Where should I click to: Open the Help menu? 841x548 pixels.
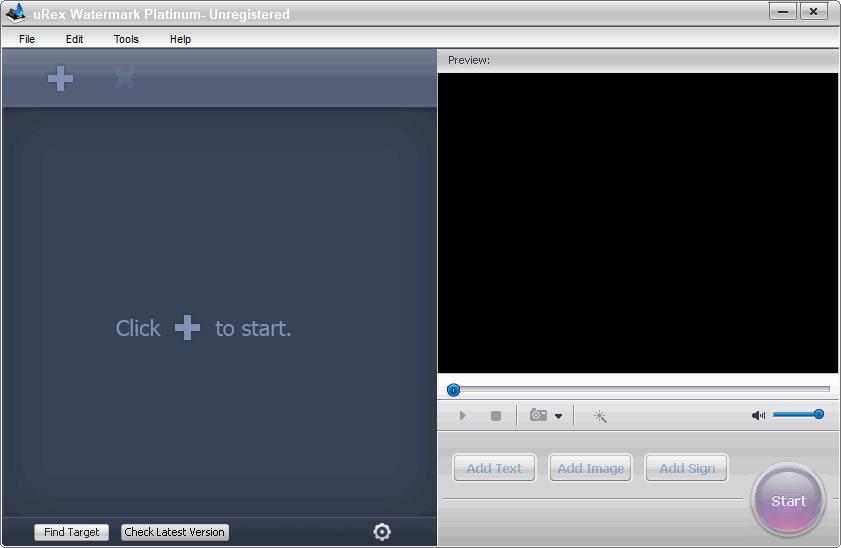pyautogui.click(x=180, y=39)
